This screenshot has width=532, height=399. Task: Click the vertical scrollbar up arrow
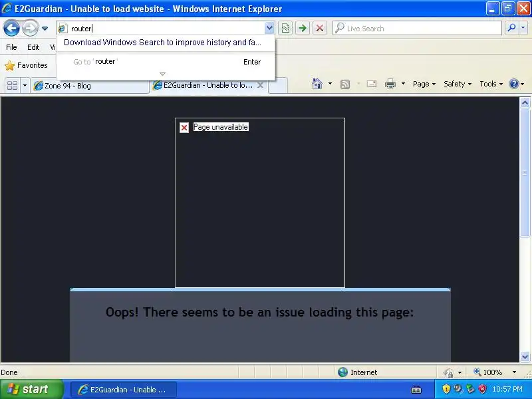(525, 102)
